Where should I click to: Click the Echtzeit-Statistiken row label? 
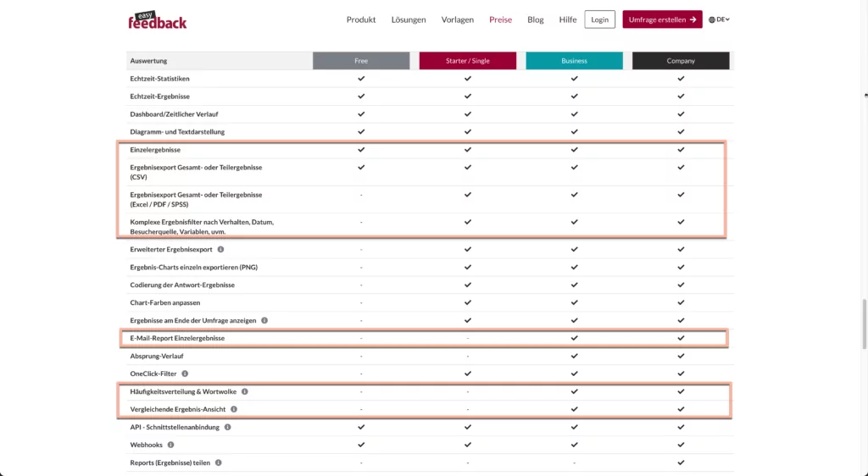159,79
